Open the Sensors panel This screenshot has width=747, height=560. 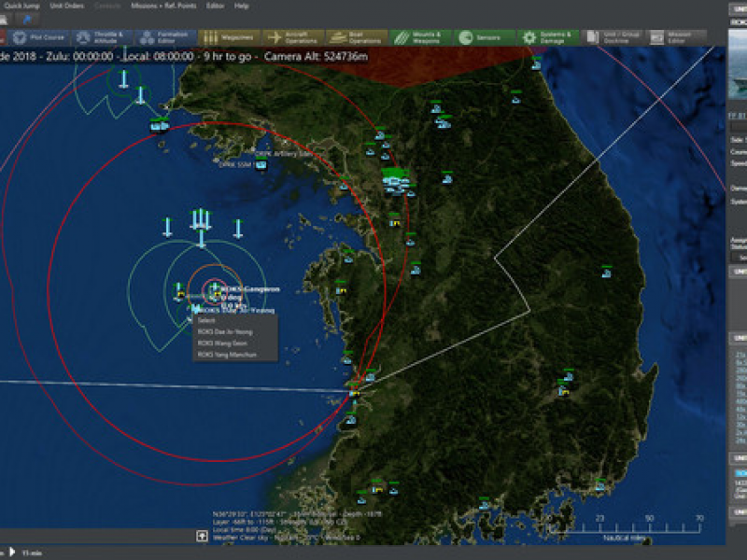484,37
